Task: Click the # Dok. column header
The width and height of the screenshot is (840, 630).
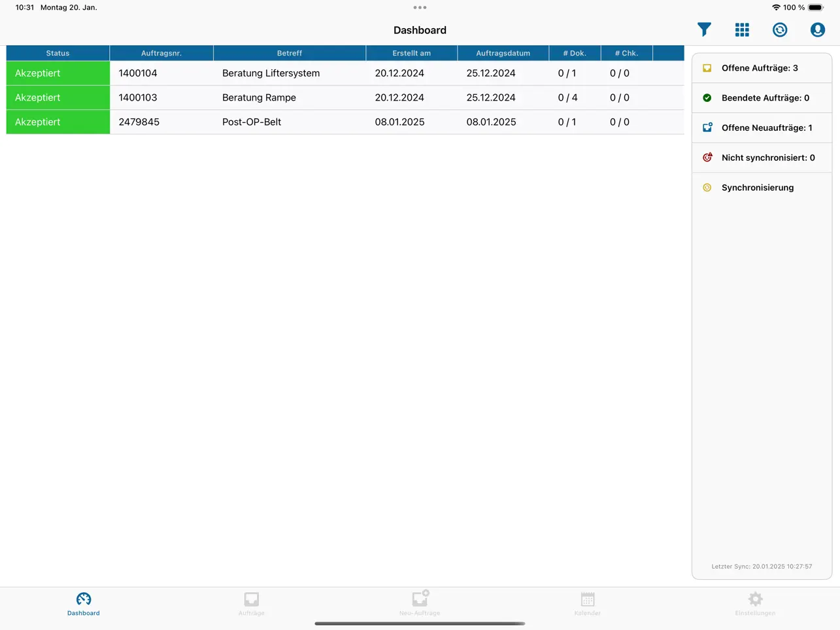Action: pos(575,53)
